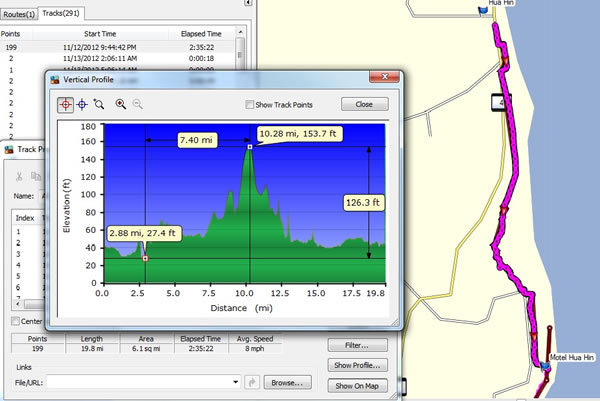Click the 2.88 mi, 27.4 ft tooltip
600x401 pixels.
pyautogui.click(x=142, y=233)
